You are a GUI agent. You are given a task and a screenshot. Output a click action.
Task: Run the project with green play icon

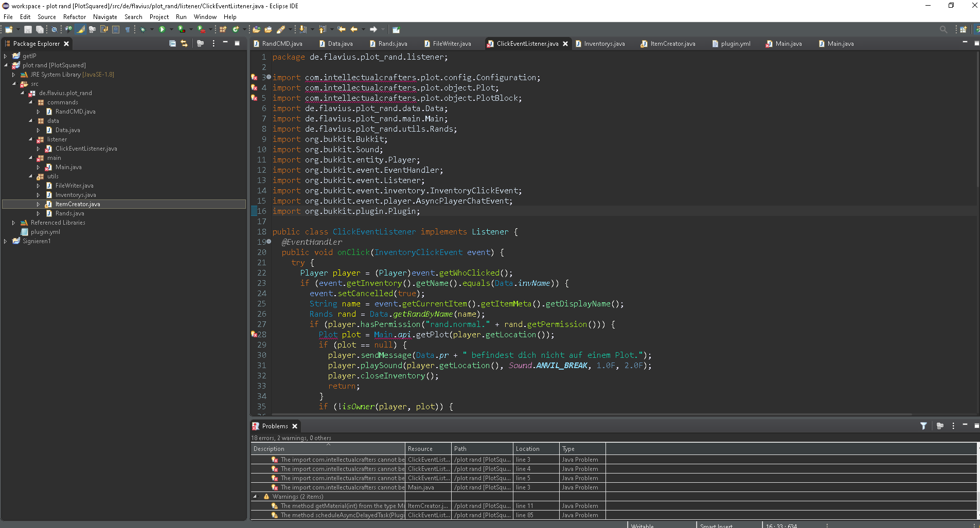(x=162, y=29)
